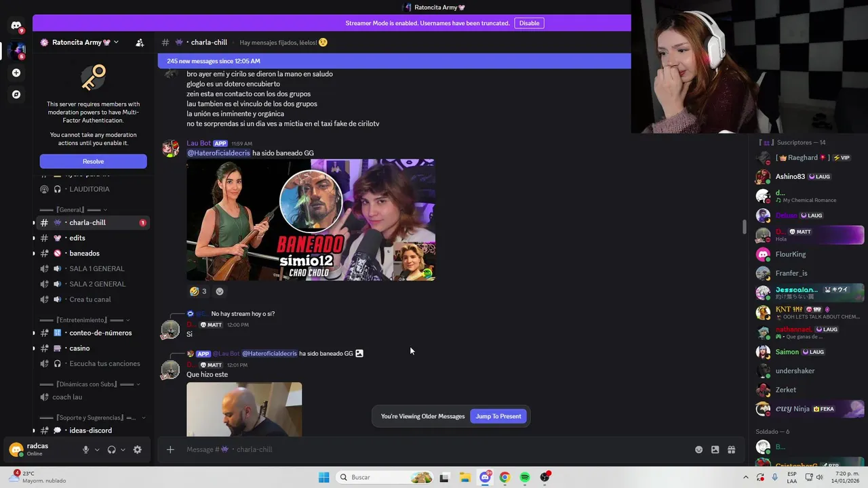868x488 pixels.
Task: Collapse the Dinámicas con Subs category
Action: (x=90, y=384)
